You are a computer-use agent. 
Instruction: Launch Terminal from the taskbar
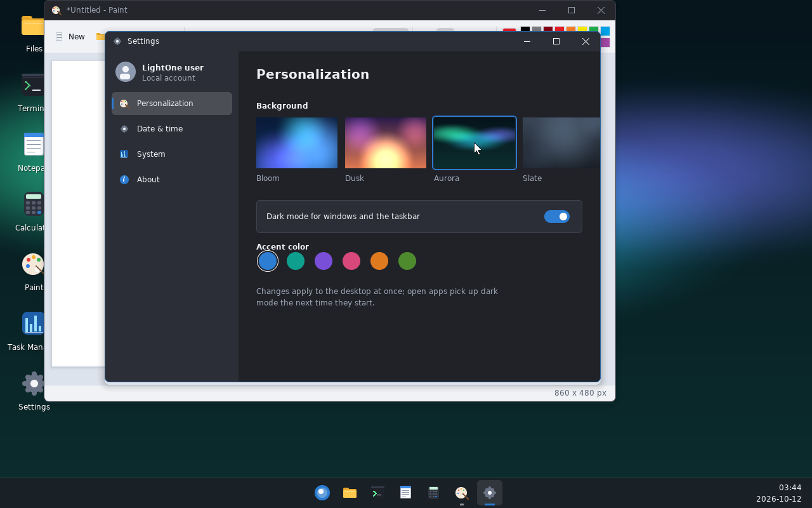[377, 493]
